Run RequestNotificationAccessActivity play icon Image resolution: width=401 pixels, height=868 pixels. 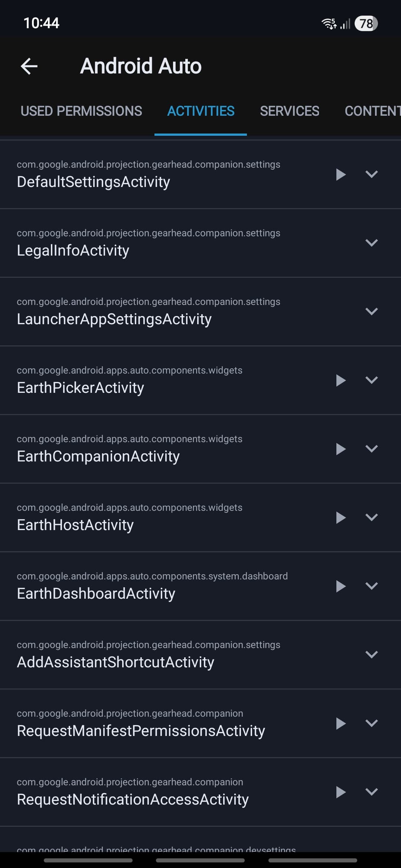pos(340,792)
